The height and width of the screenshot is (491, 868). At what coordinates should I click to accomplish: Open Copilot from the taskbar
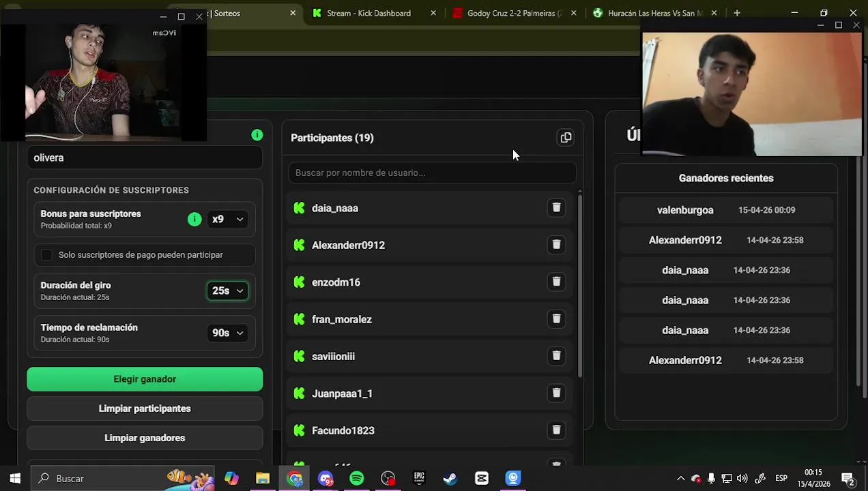[x=231, y=478]
